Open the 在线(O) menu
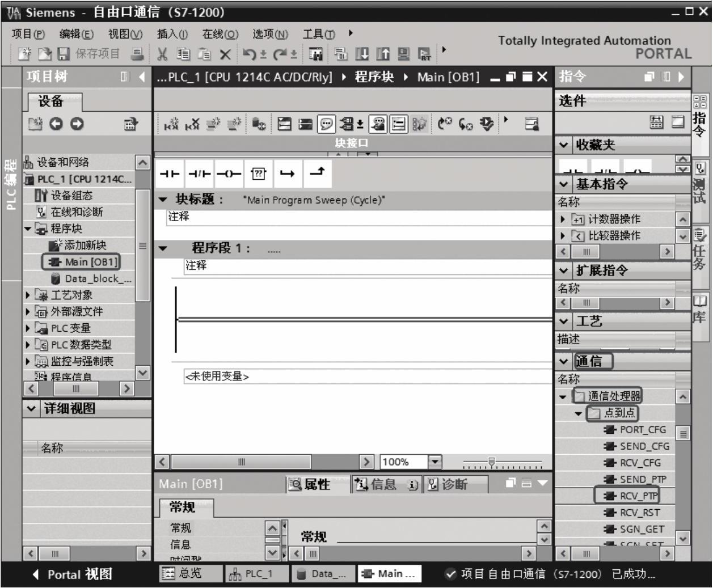The image size is (713, 588). coord(221,34)
